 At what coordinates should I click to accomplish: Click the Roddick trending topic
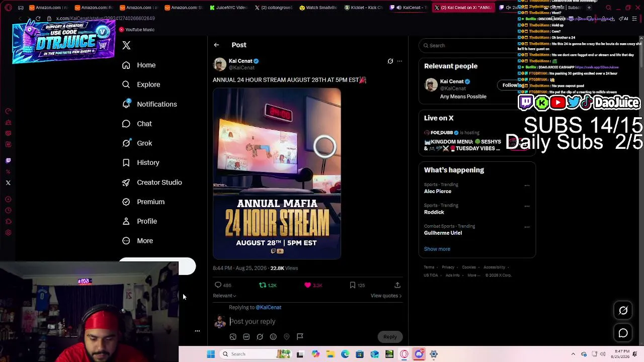point(434,212)
